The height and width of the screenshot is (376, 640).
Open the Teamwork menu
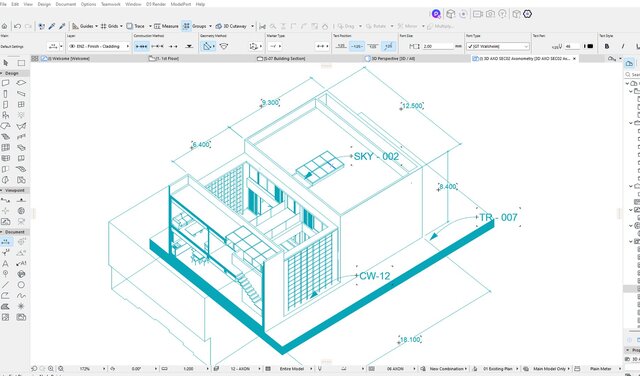111,4
